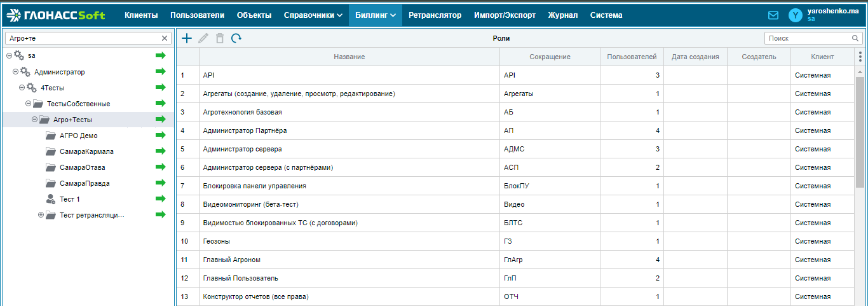The width and height of the screenshot is (868, 306).
Task: Go to Ретранслятор menu item
Action: pyautogui.click(x=435, y=15)
